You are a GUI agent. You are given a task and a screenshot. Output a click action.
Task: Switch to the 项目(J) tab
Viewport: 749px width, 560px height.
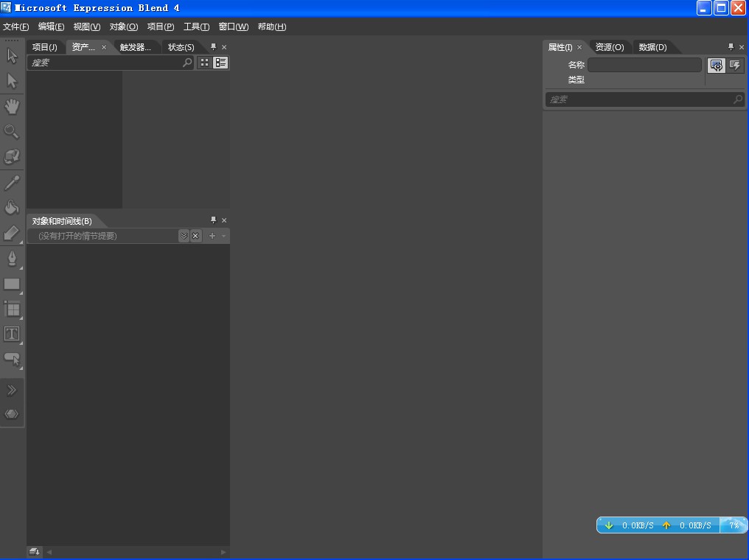click(44, 47)
